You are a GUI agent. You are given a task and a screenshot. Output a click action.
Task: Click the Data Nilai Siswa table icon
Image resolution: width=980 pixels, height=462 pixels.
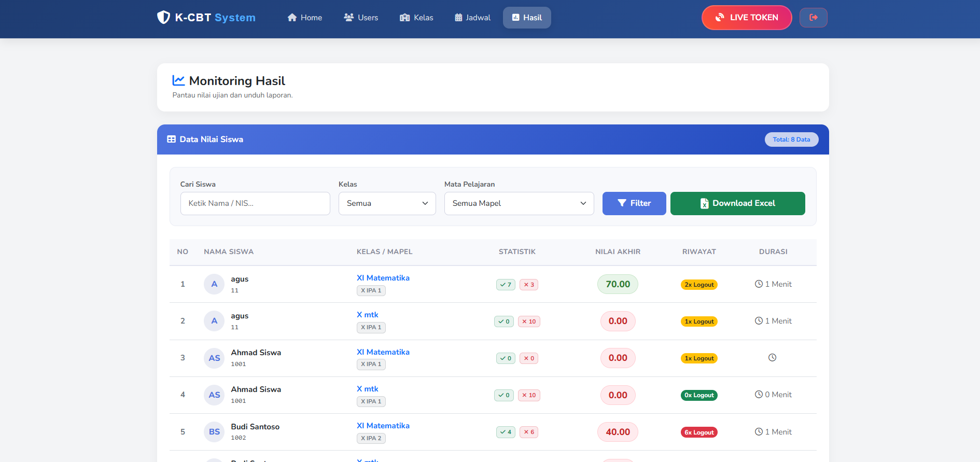(171, 139)
